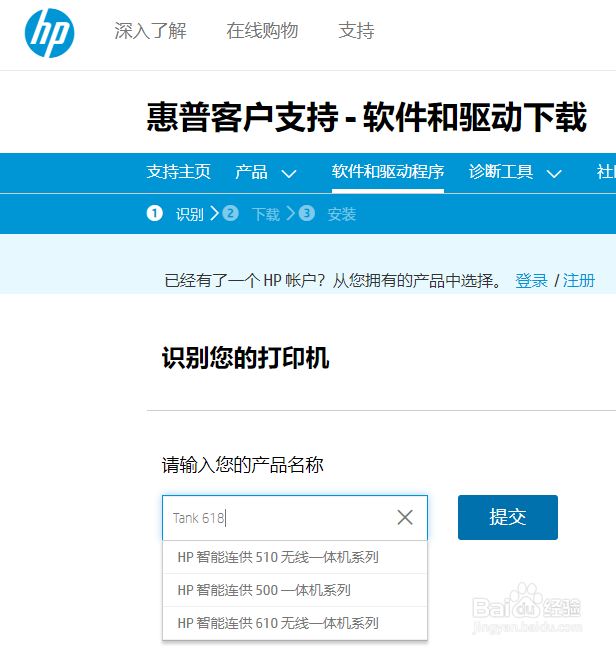Choose suggestion HP 智能连供 510 无线一体机系列
The image size is (616, 649).
[295, 557]
